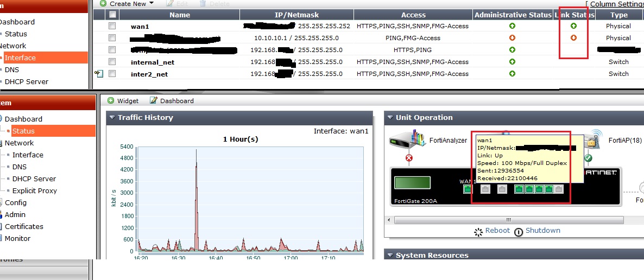The image size is (644, 280).
Task: Click the 10.10.10.1 / 255.255.255.0 cell
Action: pyautogui.click(x=296, y=38)
